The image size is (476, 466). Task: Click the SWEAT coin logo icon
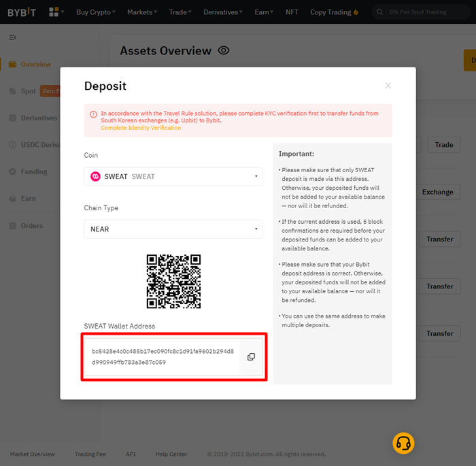pyautogui.click(x=95, y=176)
